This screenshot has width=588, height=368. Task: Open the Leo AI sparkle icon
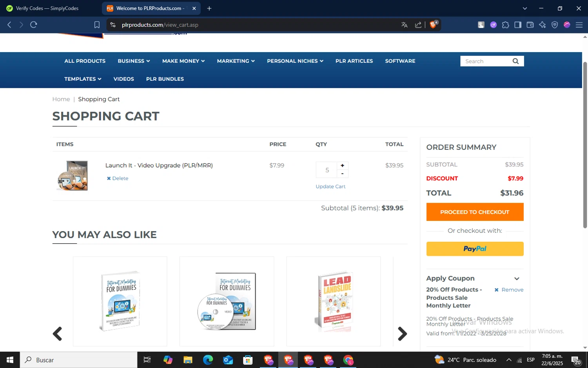pos(543,25)
